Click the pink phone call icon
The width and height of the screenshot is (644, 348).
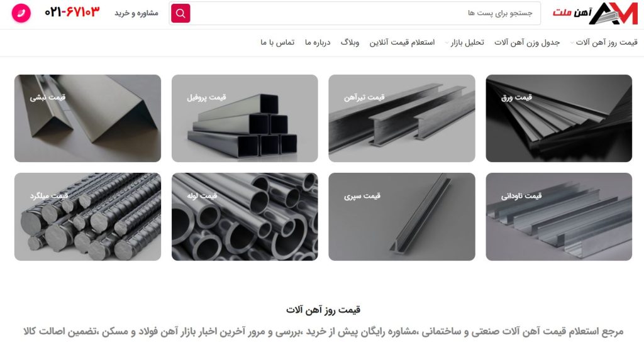tap(21, 13)
